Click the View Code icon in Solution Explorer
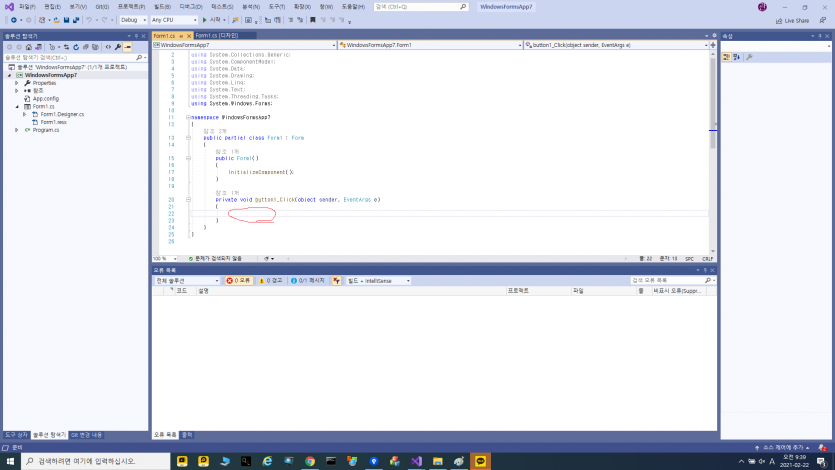 [x=108, y=47]
